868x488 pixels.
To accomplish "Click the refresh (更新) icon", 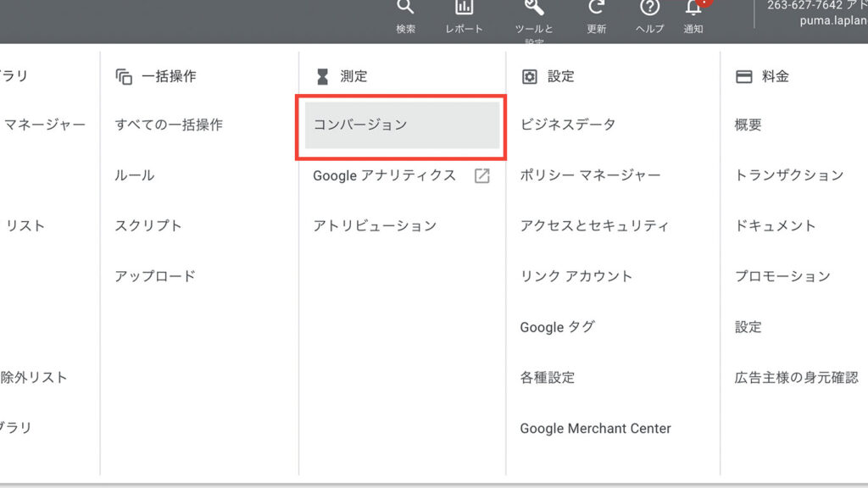I will [x=597, y=8].
